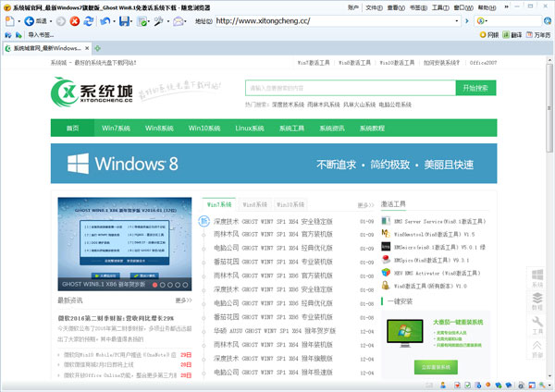The height and width of the screenshot is (392, 555).
Task: Click the grey Forward arrow button
Action: point(61,21)
